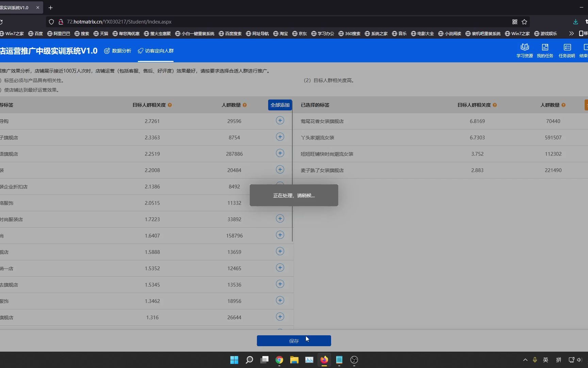Add the tag with 20484 audience count
Viewport: 588px width, 368px height.
pos(280,170)
